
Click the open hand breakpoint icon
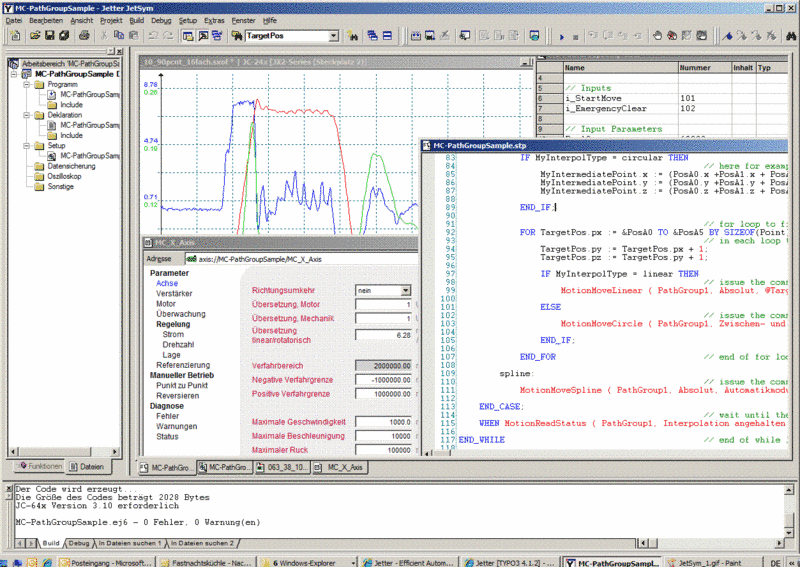pyautogui.click(x=657, y=36)
